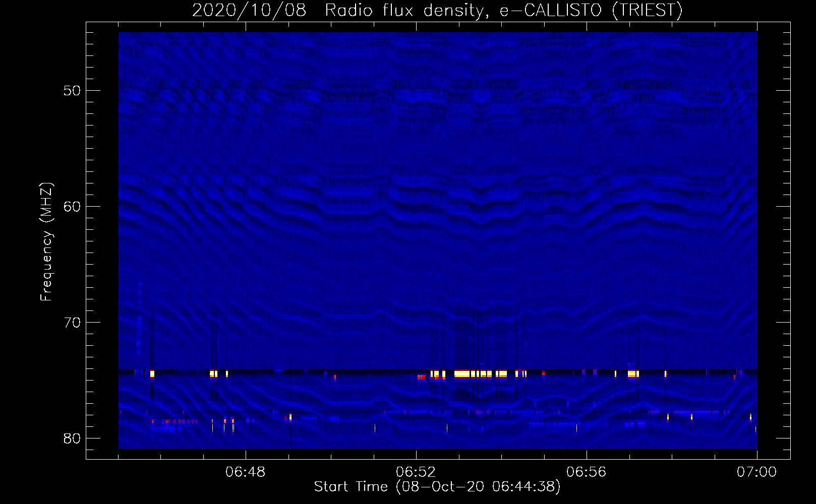The image size is (816, 504).
Task: Click the plot title '2020/10/08 Radio flux density, e-CALLISTO (TRIEST)'
Action: pyautogui.click(x=437, y=10)
